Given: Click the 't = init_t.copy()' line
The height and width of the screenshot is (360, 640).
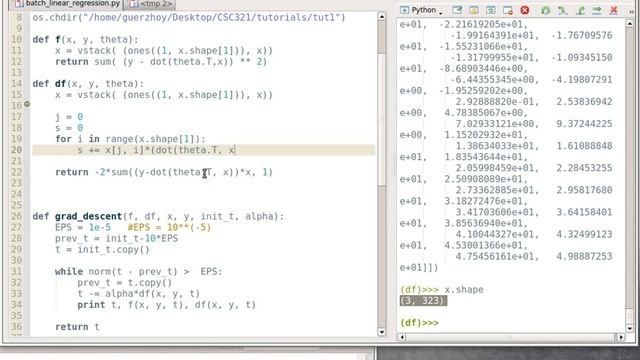Looking at the screenshot, I should click(102, 249).
